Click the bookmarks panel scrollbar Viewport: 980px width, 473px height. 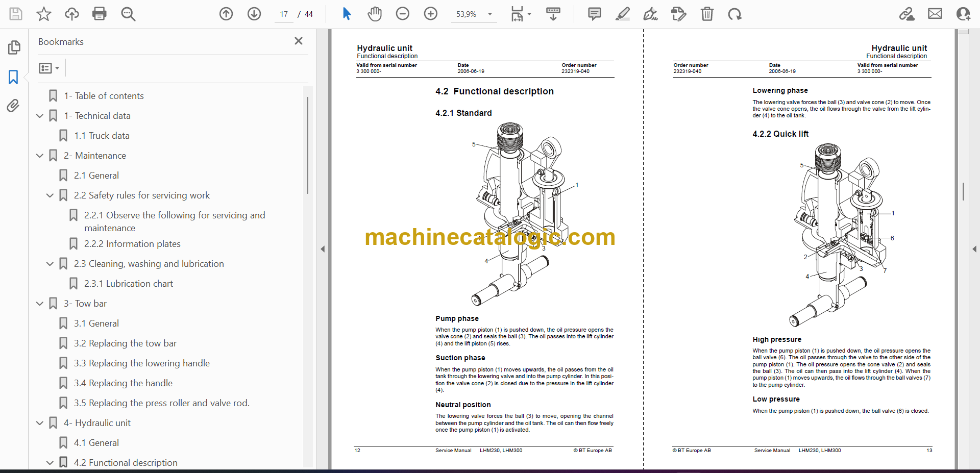point(307,145)
